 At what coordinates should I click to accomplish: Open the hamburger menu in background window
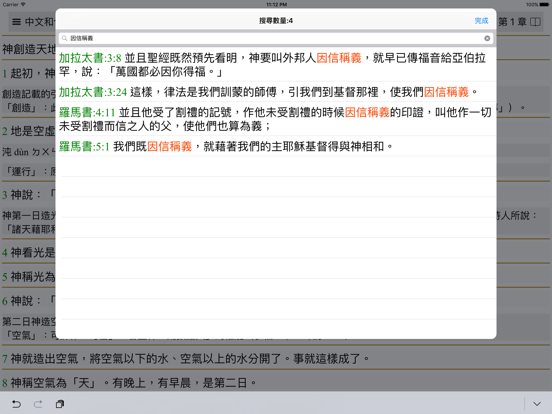pos(16,22)
